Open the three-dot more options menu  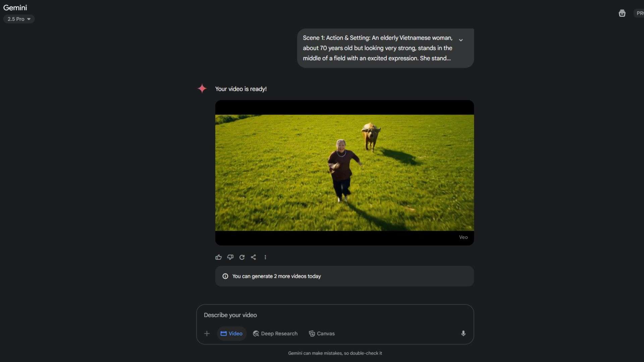265,257
